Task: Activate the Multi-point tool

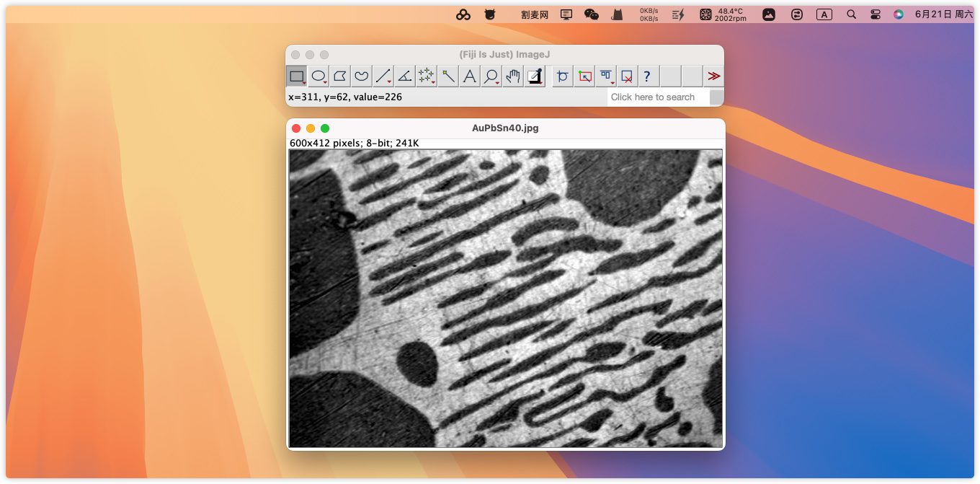Action: [427, 76]
